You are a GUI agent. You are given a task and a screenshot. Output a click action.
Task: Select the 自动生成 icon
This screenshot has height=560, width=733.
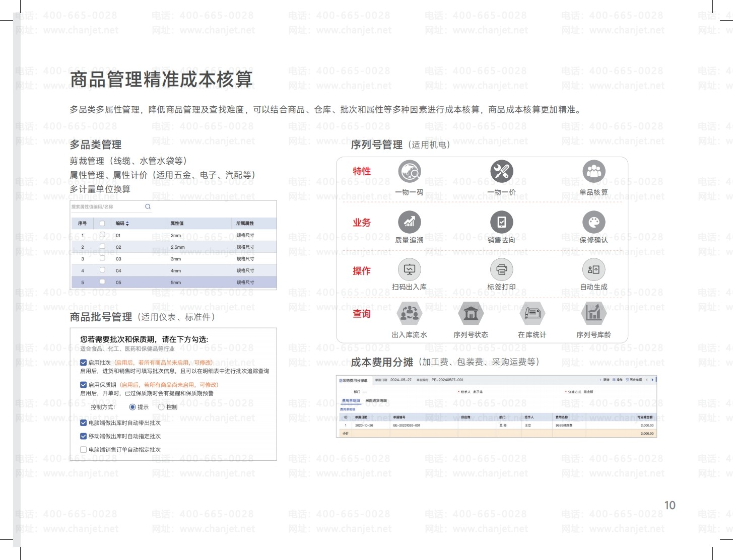point(594,270)
